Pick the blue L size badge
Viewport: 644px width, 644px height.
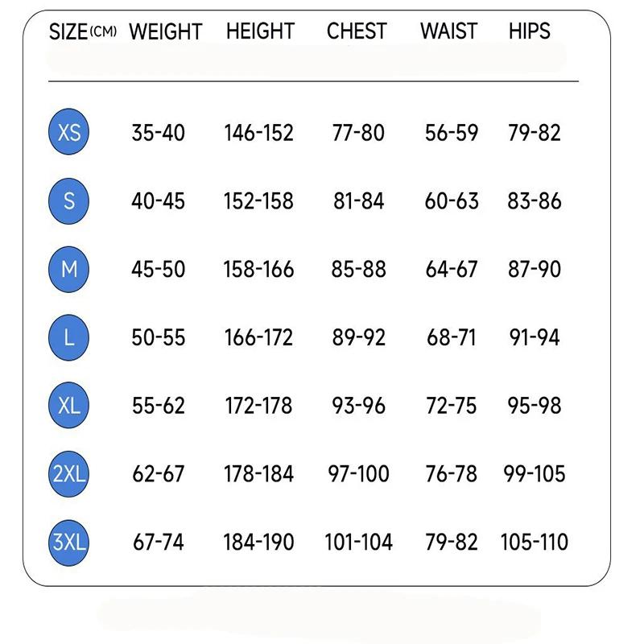(x=69, y=337)
